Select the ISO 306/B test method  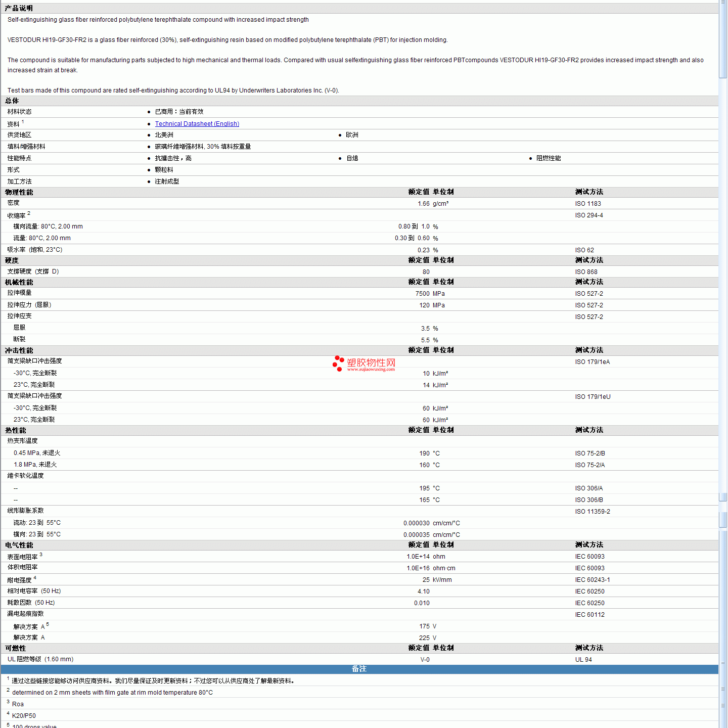pyautogui.click(x=589, y=500)
